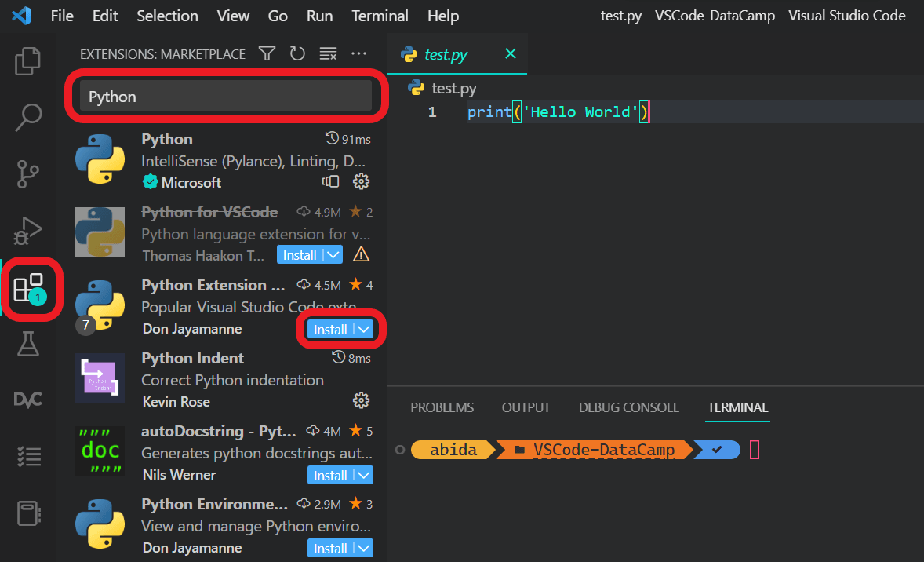The height and width of the screenshot is (562, 924).
Task: Open the Run and Debug view
Action: (x=28, y=231)
